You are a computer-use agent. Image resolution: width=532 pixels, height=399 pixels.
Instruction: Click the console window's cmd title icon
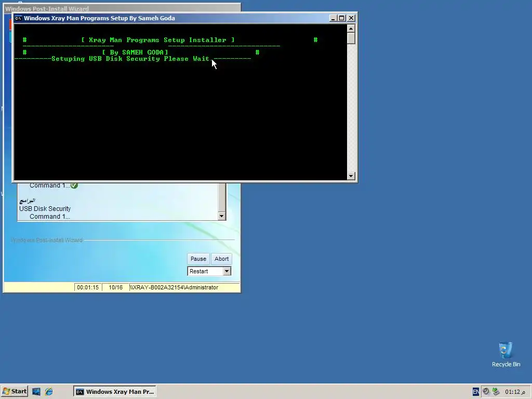coord(18,18)
